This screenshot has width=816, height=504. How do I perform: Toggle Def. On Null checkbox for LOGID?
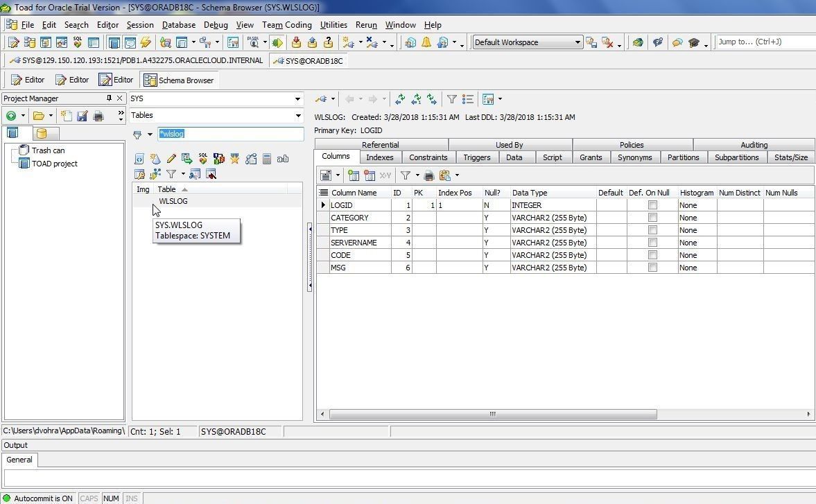coord(652,205)
